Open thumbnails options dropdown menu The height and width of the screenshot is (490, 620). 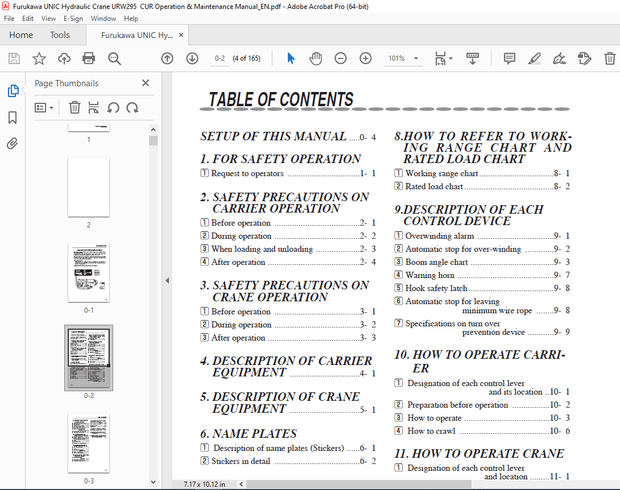pos(44,108)
